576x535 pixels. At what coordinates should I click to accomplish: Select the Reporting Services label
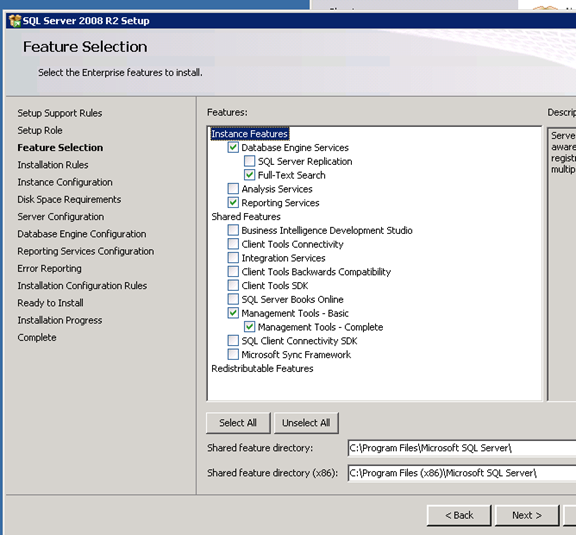(x=280, y=203)
